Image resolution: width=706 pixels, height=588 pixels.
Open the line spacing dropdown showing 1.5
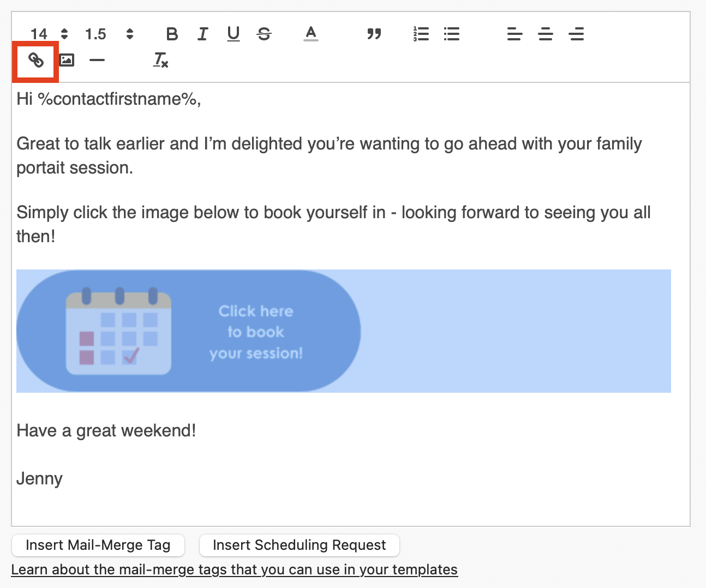pos(96,34)
